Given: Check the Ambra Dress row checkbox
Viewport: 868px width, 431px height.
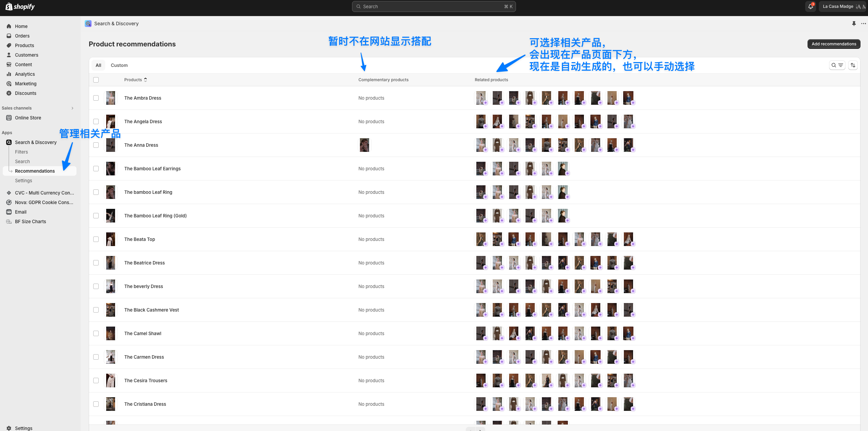Looking at the screenshot, I should pyautogui.click(x=96, y=98).
